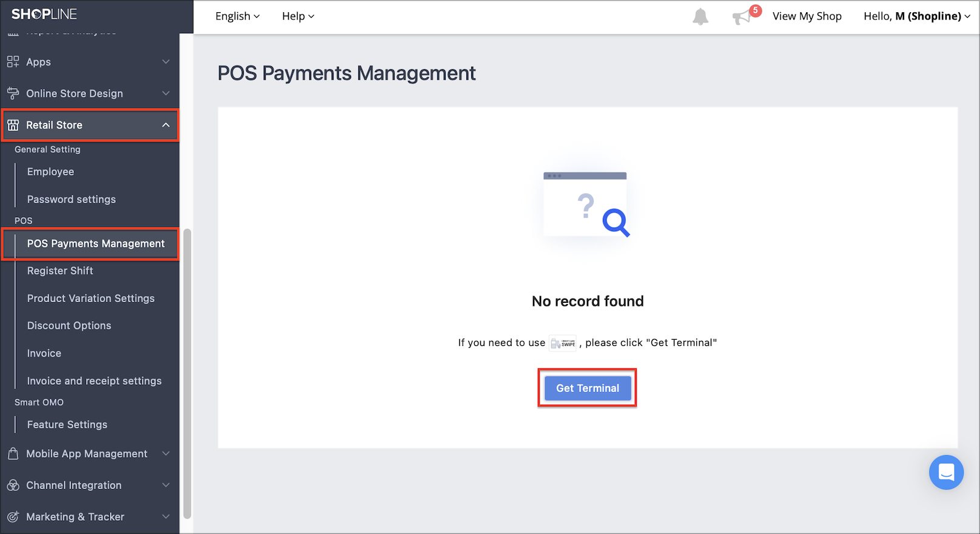Expand Mobile App Management chevron
Viewport: 980px width, 534px height.
point(166,454)
